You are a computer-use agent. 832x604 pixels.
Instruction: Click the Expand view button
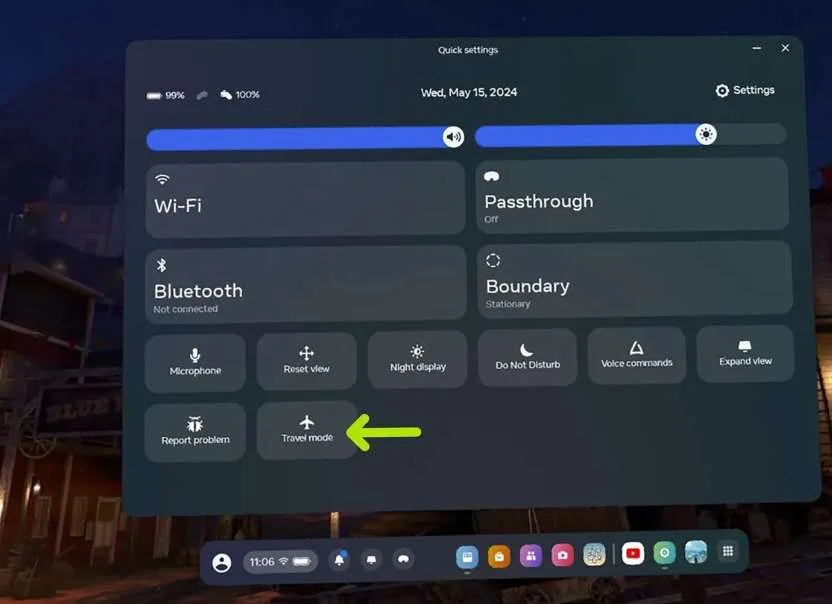(745, 354)
